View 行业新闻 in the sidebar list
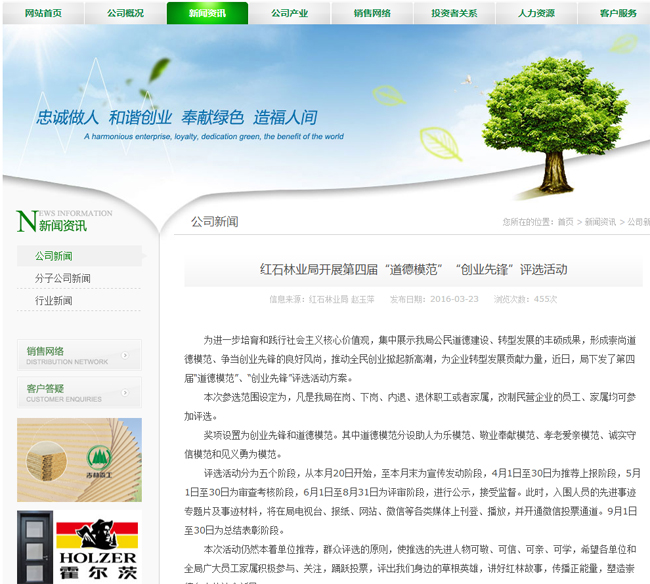Screen dimensions: 650x584 pos(54,300)
